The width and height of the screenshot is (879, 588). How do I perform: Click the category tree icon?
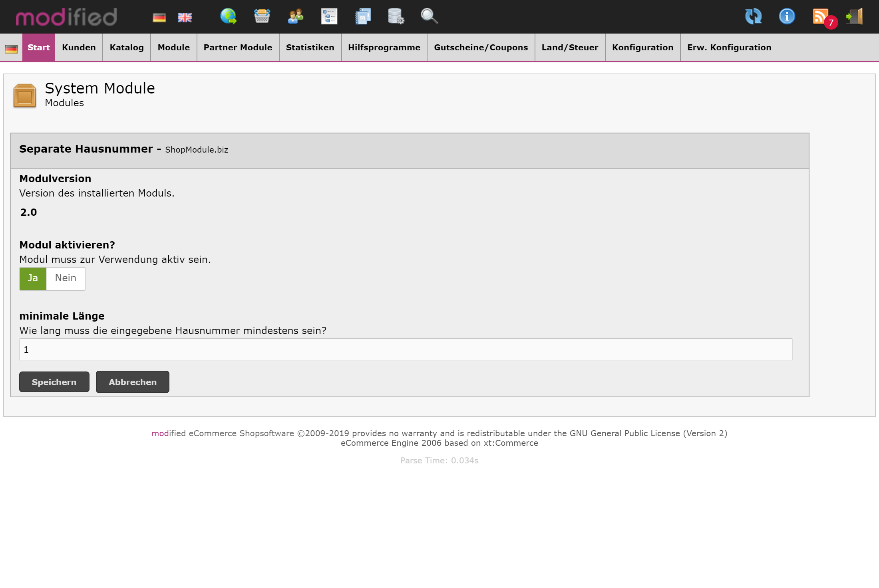(x=329, y=17)
